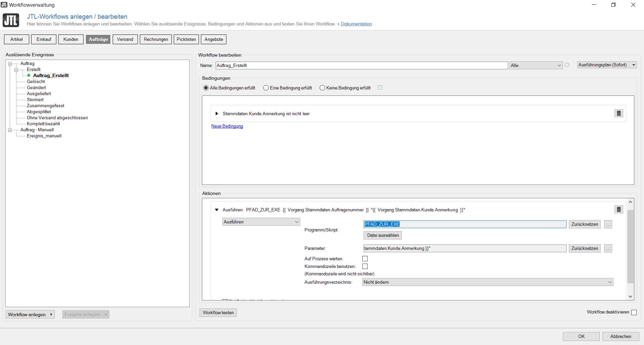The width and height of the screenshot is (644, 345).
Task: Open the ellipsis button for Programm/Skript
Action: pyautogui.click(x=608, y=224)
